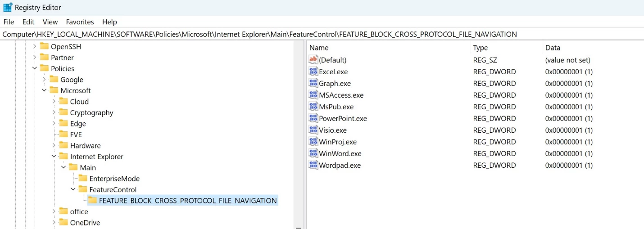Open the Favorites menu
644x229 pixels.
click(x=80, y=22)
